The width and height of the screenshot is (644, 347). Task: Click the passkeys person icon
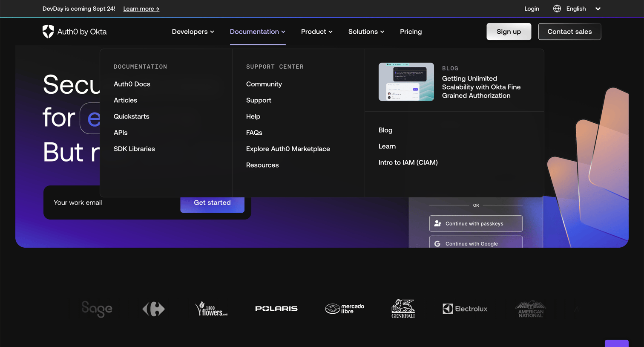point(437,223)
